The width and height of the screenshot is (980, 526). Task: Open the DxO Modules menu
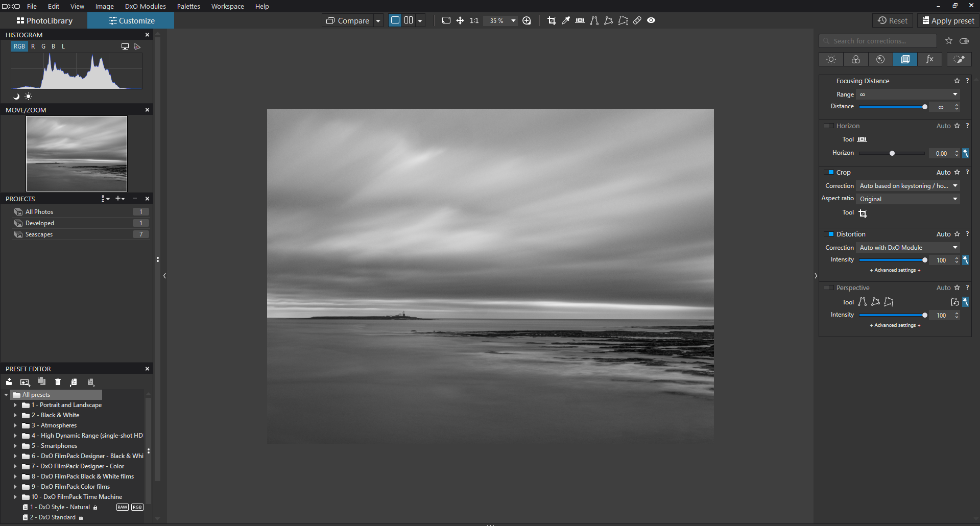click(x=145, y=6)
